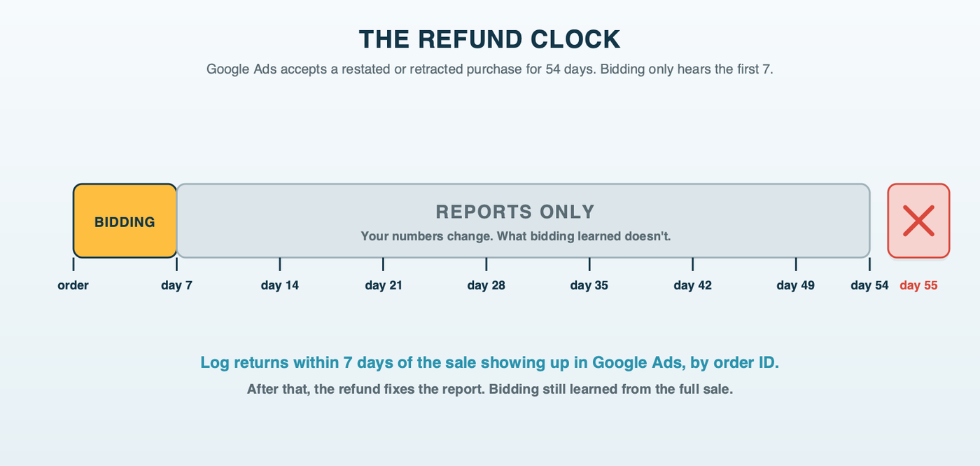Click 'After that, the refund fixes the report' line
The height and width of the screenshot is (466, 980).
(x=489, y=390)
